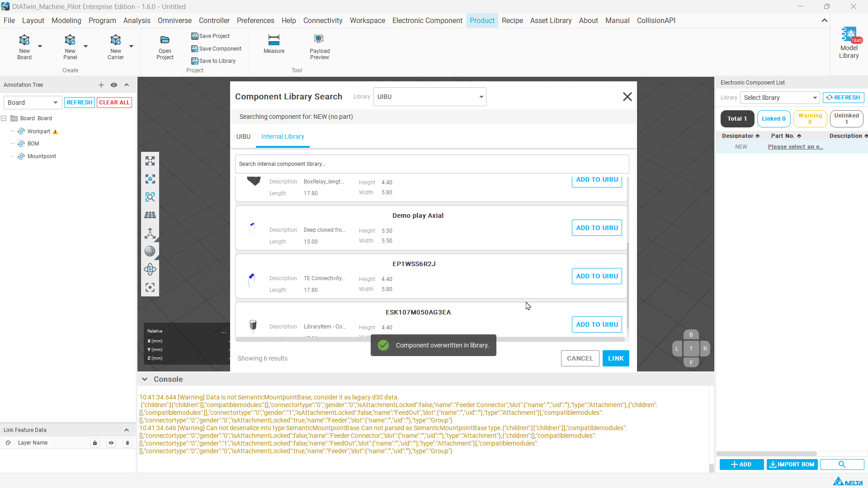The image size is (868, 488).
Task: Open Select library dropdown in component list
Action: [x=780, y=98]
